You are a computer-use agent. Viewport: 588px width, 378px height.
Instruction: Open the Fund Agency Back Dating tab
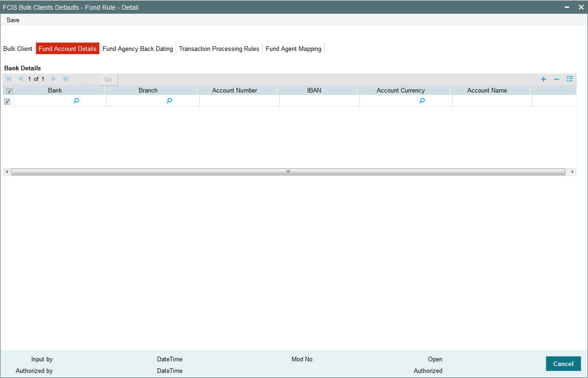pyautogui.click(x=138, y=49)
